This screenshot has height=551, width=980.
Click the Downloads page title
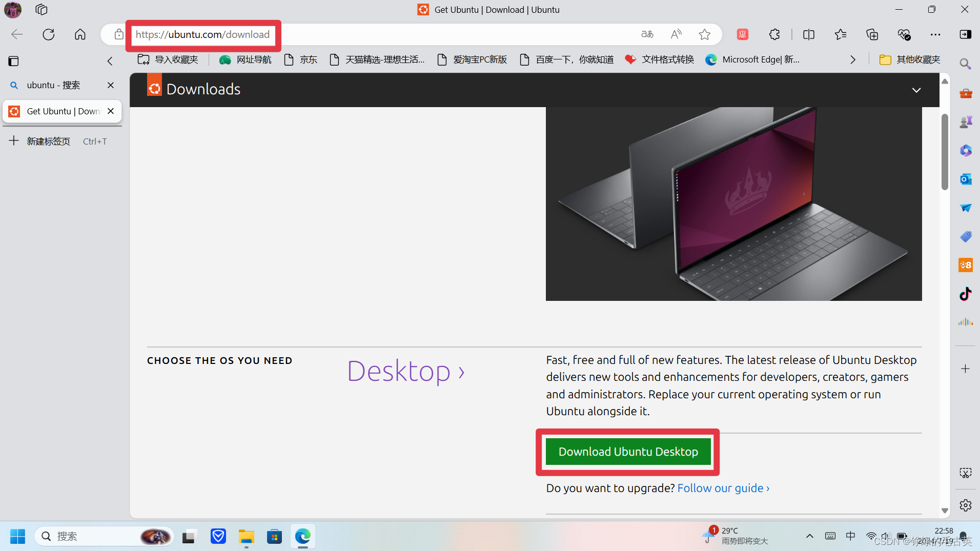(203, 89)
